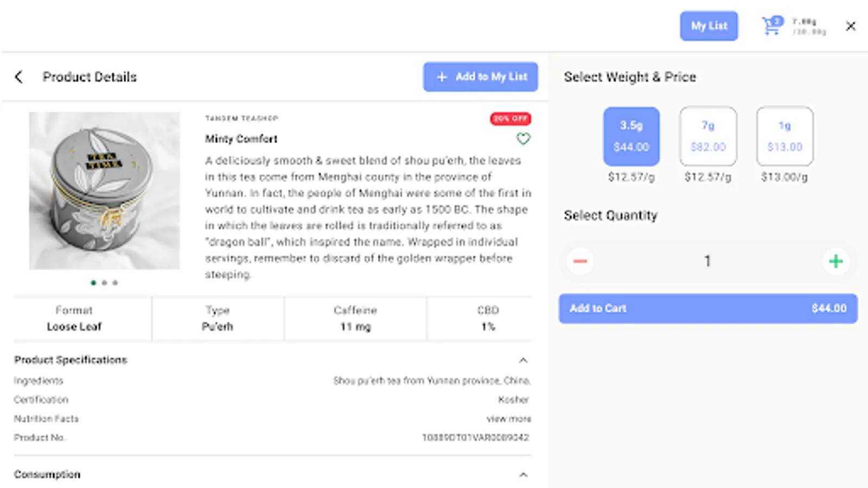Viewport: 868px width, 488px height.
Task: Click the Tandem Teashop brand label
Action: point(241,118)
